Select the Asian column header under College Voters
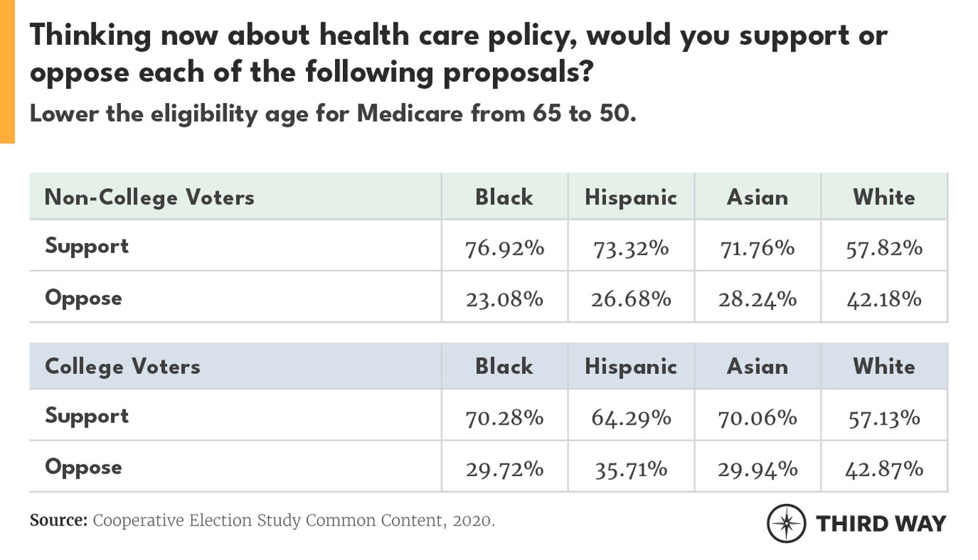Image resolution: width=978 pixels, height=560 pixels. coord(757,367)
